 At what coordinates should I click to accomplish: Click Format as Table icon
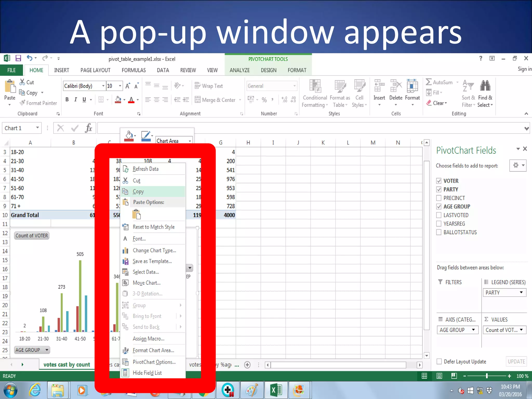pos(340,86)
